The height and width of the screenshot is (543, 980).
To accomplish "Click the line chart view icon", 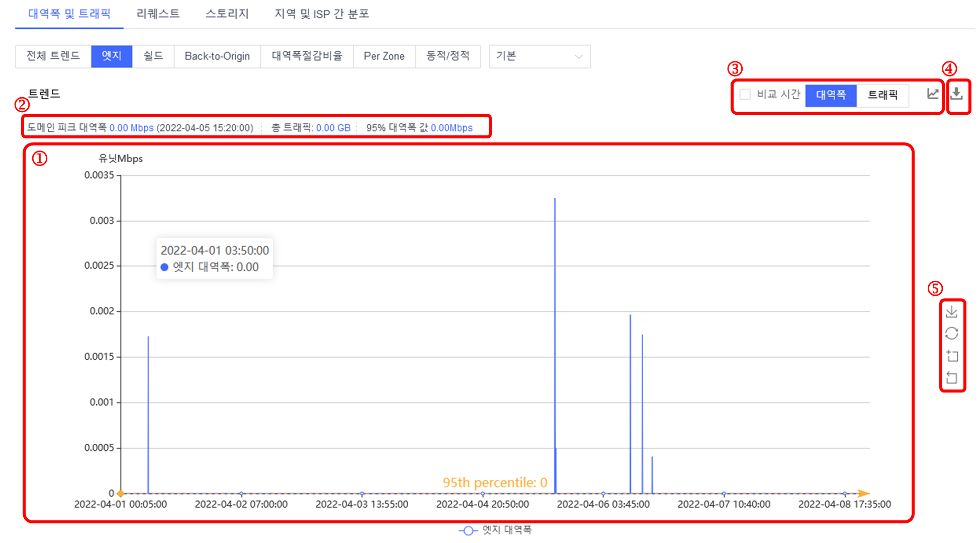I will (933, 94).
